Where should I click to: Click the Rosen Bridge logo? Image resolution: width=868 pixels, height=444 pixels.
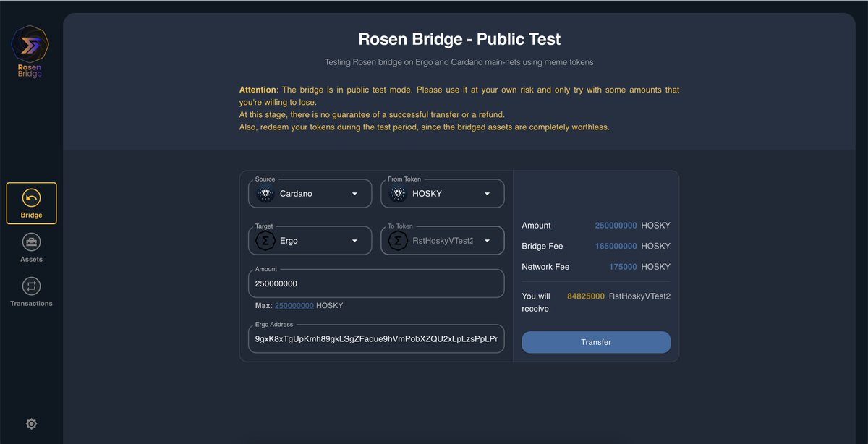pos(30,51)
